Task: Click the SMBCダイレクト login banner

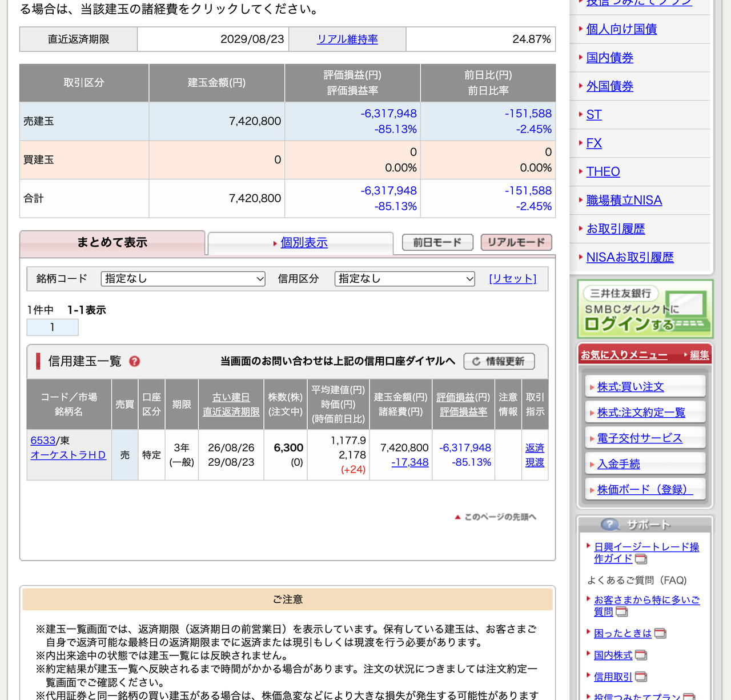Action: tap(645, 309)
